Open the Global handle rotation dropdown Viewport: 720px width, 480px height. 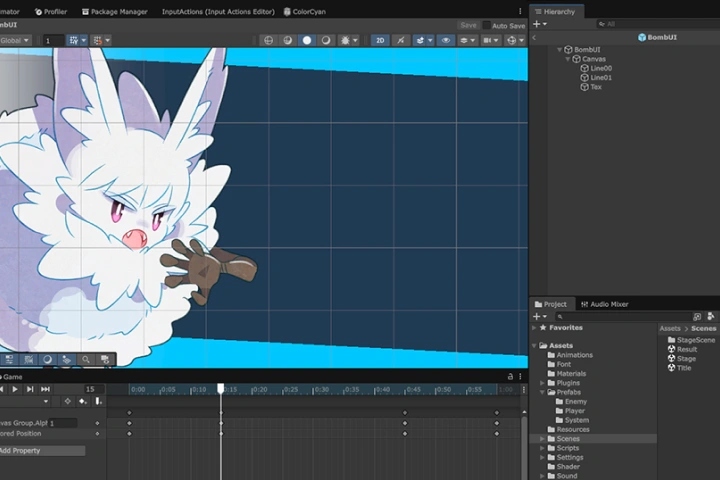point(15,40)
